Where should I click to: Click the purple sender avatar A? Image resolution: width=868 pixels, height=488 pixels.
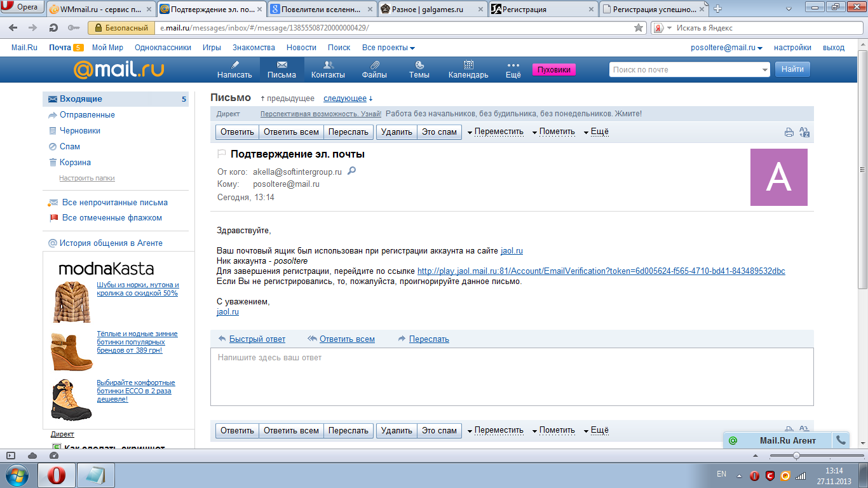pyautogui.click(x=778, y=177)
